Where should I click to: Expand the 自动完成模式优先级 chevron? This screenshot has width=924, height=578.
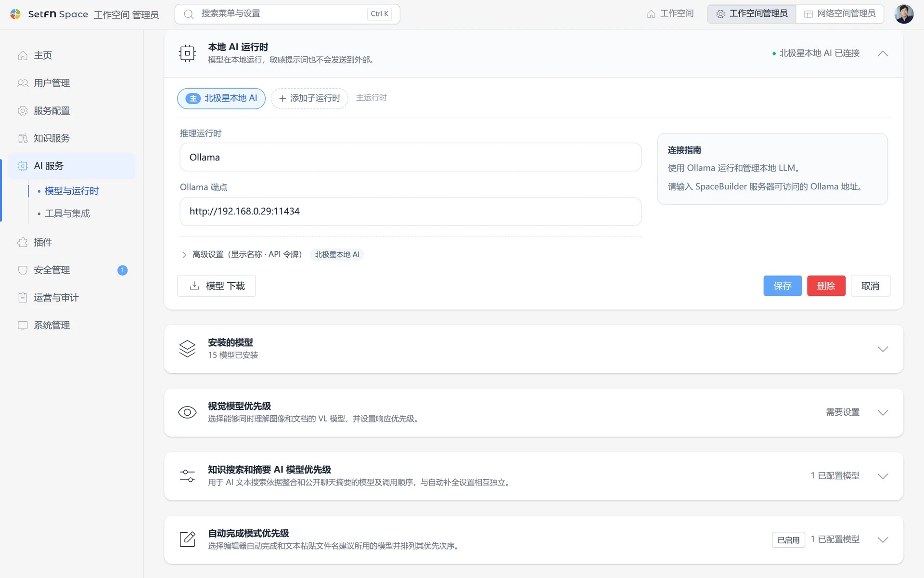[883, 539]
